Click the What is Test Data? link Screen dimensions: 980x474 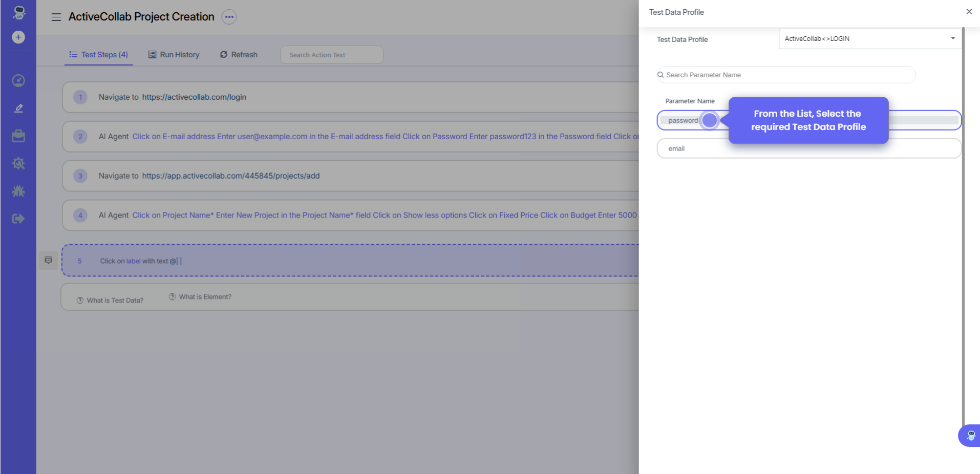(110, 300)
